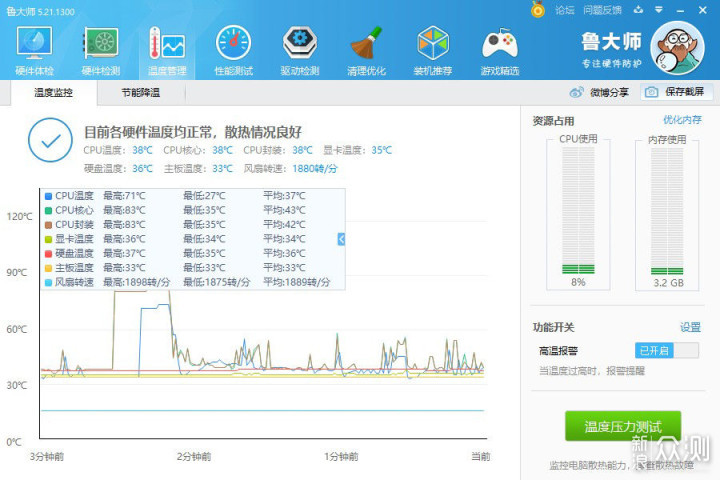Toggle the 显卡温度 yellow-green legend swatch
The height and width of the screenshot is (480, 720).
pos(48,239)
